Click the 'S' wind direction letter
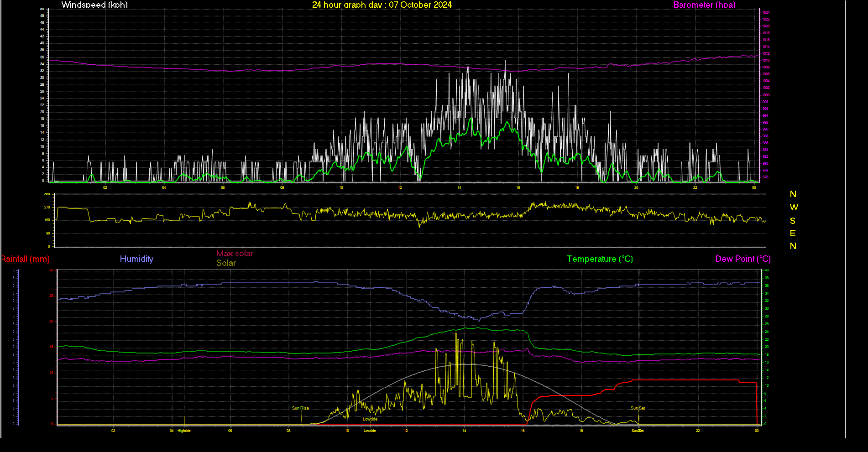The image size is (868, 452). (x=793, y=221)
